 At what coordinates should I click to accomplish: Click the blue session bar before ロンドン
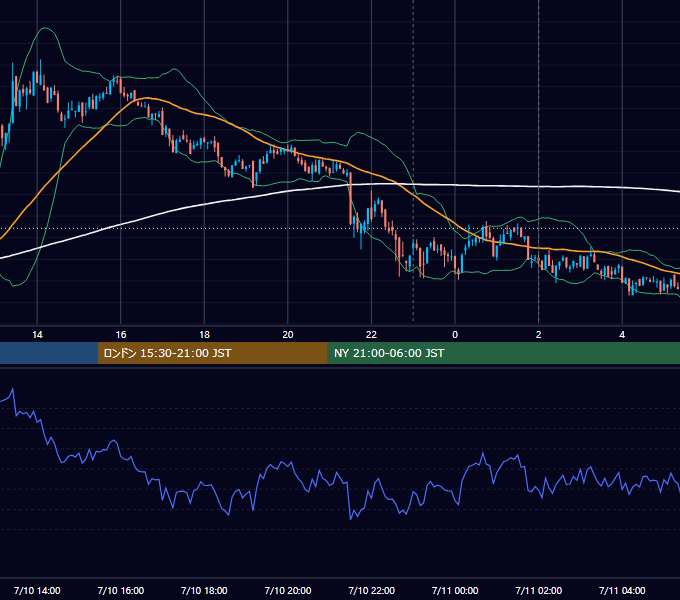click(x=49, y=353)
